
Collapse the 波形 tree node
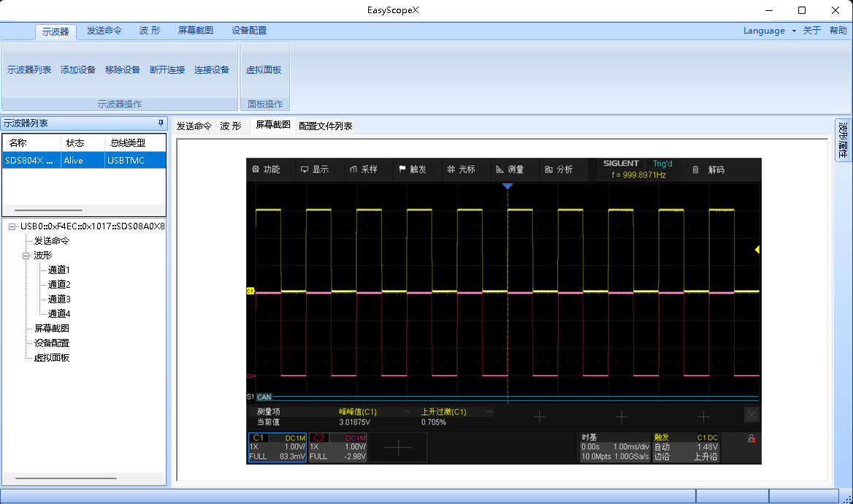[26, 256]
